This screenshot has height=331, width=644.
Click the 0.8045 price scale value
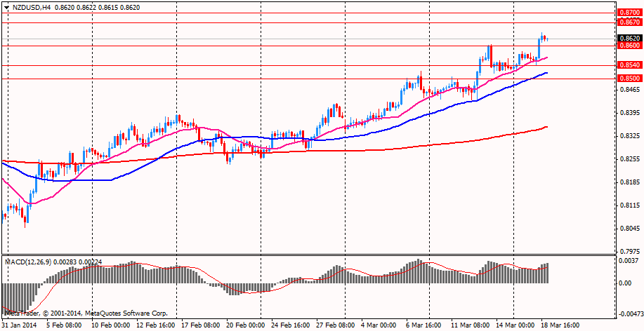(x=631, y=229)
